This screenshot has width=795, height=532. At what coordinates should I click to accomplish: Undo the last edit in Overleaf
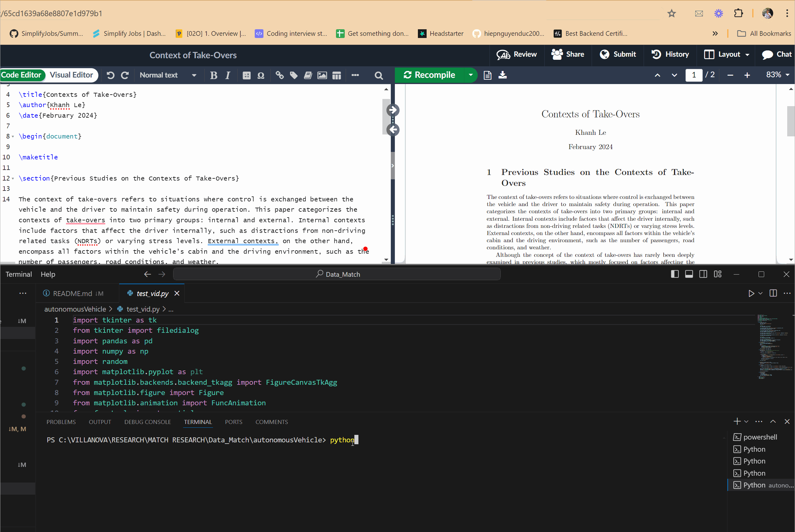[x=111, y=75]
